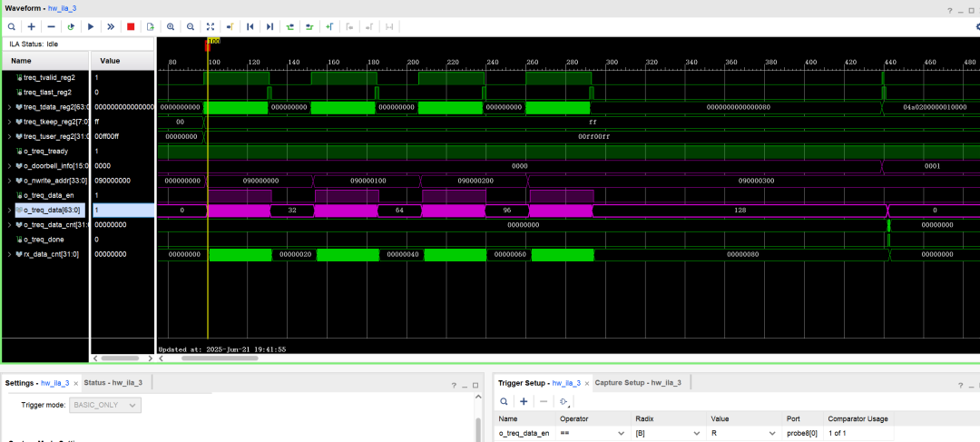
Task: Open waveform settings gear icon
Action: (977, 27)
